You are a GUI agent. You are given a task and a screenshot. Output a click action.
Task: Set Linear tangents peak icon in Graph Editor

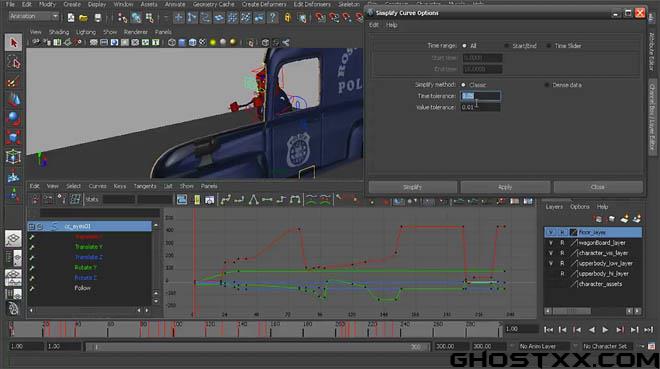[x=253, y=199]
